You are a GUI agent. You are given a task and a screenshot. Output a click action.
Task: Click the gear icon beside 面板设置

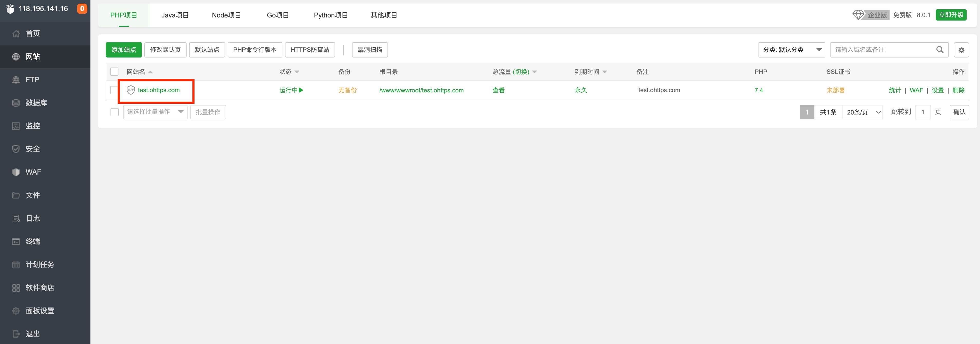tap(16, 311)
